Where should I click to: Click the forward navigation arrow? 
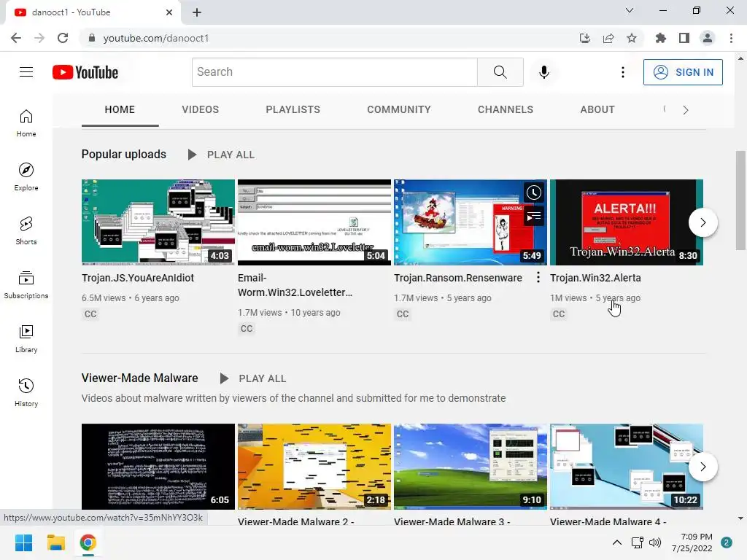pyautogui.click(x=39, y=38)
